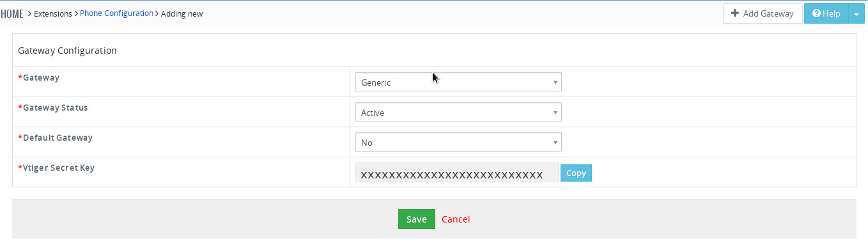Image resolution: width=868 pixels, height=243 pixels.
Task: Click the Gateway Configuration section header
Action: coord(67,50)
